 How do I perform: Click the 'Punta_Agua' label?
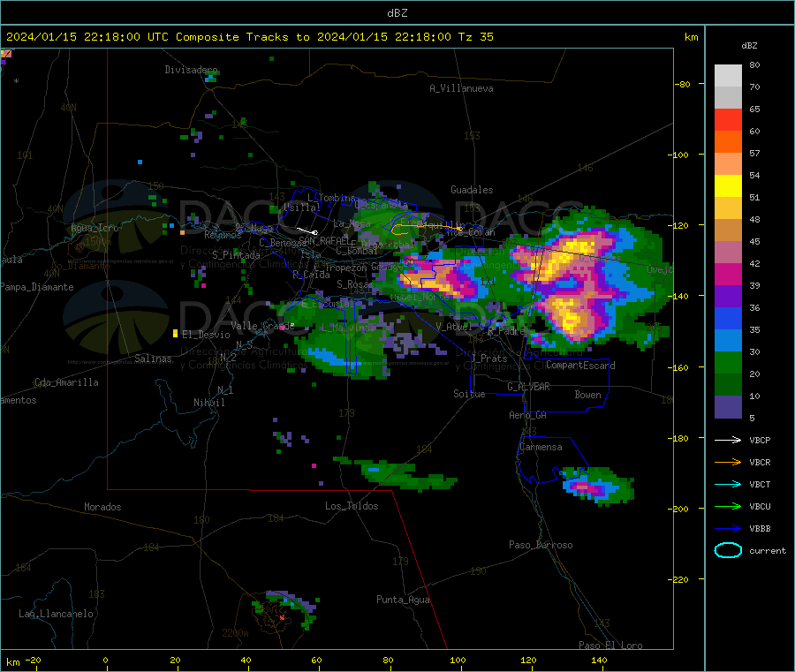(x=403, y=600)
